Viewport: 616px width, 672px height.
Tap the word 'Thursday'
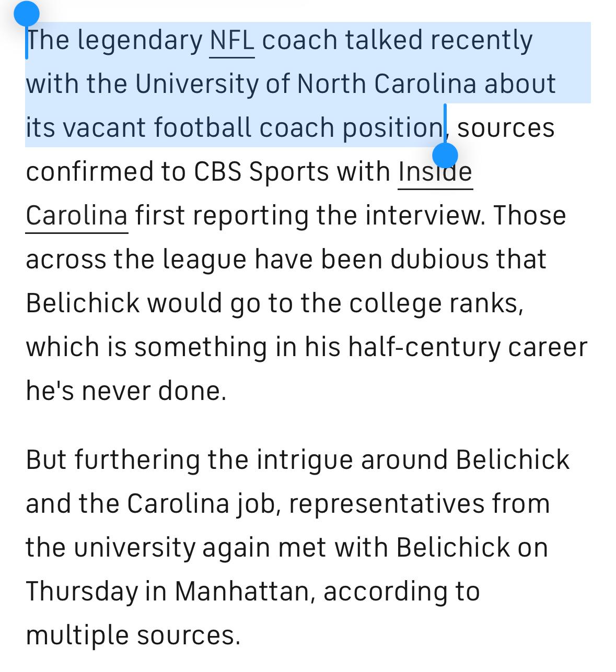coord(82,592)
